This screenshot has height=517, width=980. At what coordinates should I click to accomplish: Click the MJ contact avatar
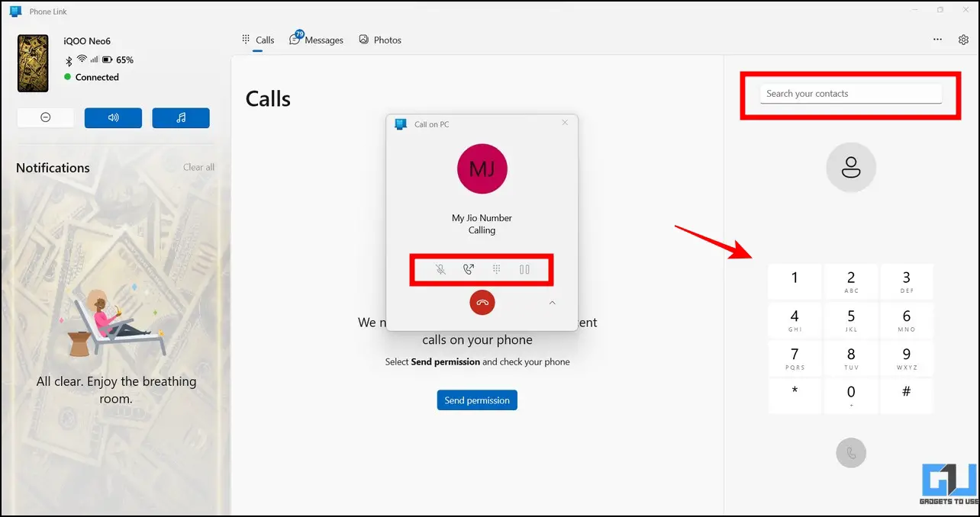(482, 169)
